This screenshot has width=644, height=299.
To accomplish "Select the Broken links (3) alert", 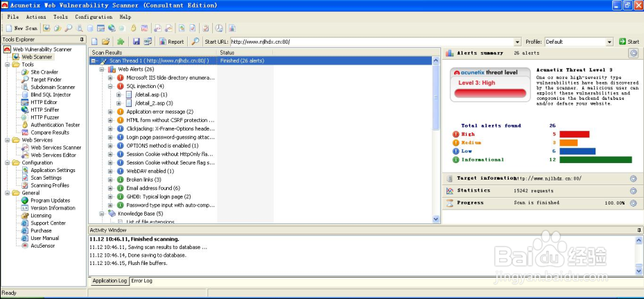I will [143, 180].
